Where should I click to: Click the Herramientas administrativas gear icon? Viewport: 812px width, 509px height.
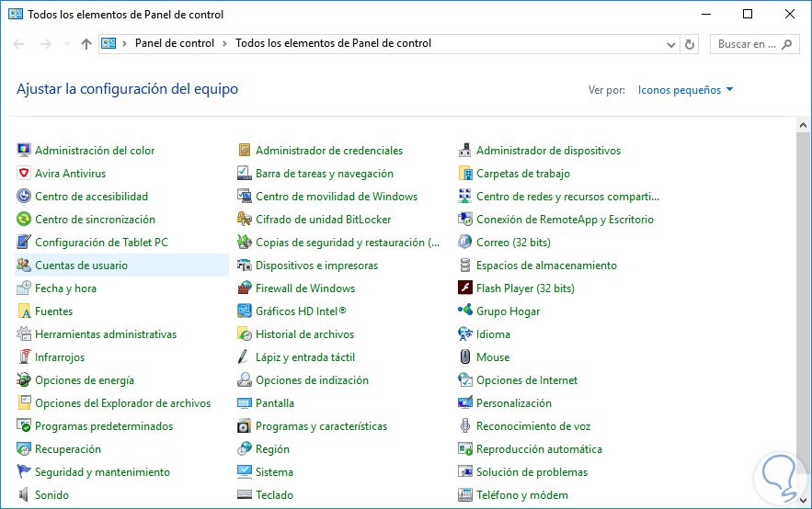coord(24,334)
